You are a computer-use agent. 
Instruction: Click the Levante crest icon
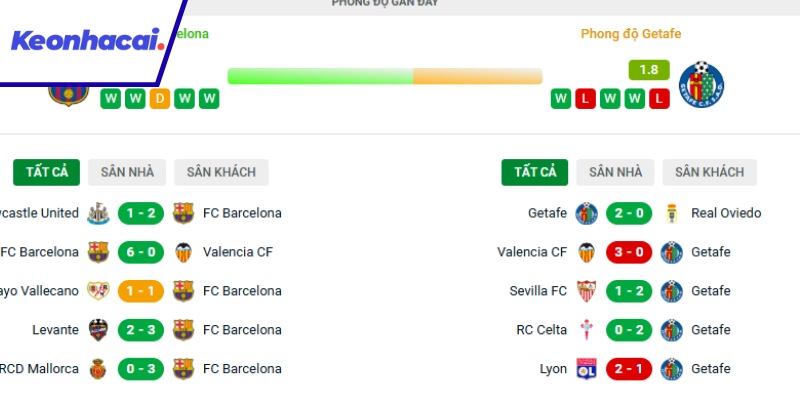click(x=98, y=330)
